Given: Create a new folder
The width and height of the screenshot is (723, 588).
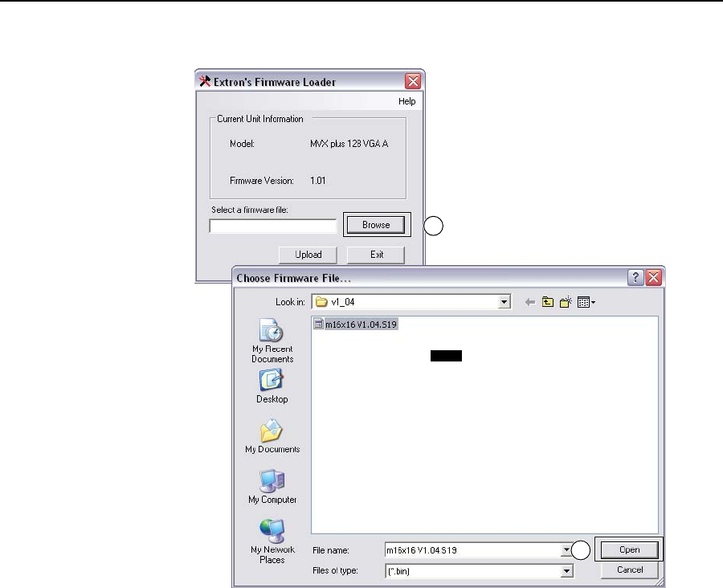Looking at the screenshot, I should (x=566, y=303).
